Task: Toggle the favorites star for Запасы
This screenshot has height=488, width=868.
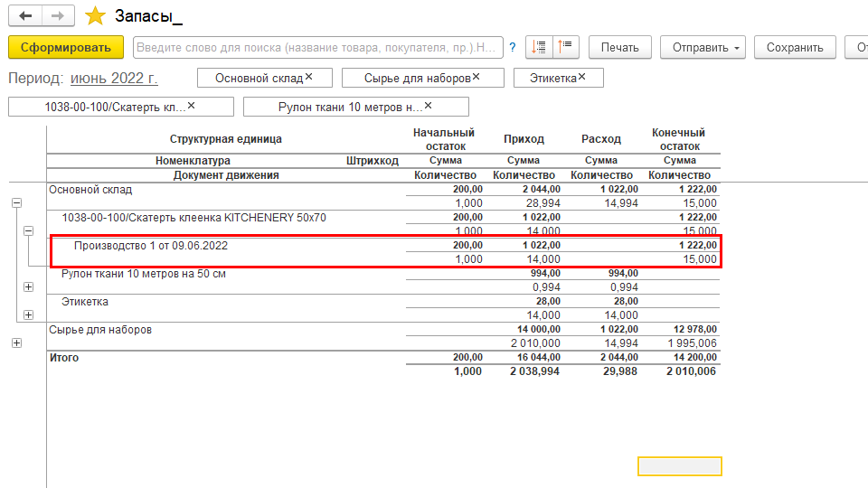Action: [95, 16]
